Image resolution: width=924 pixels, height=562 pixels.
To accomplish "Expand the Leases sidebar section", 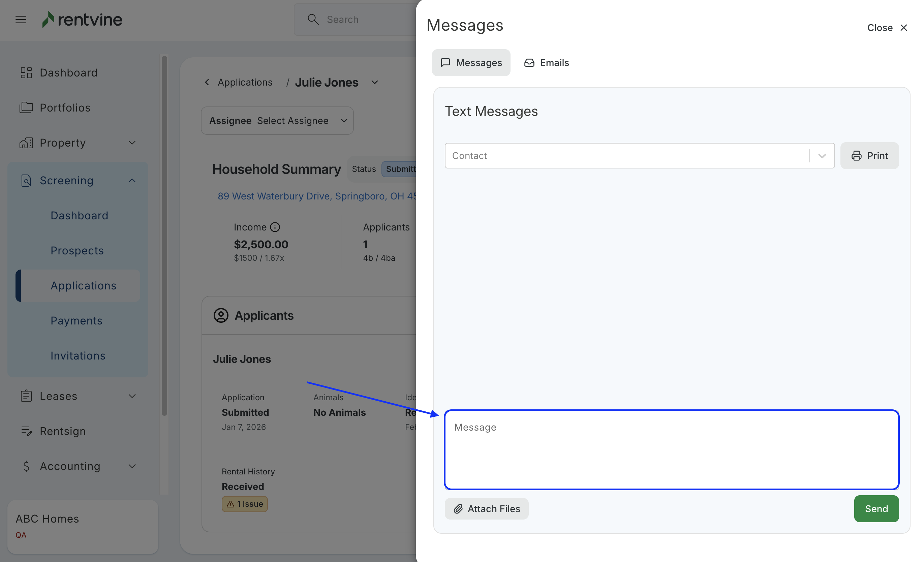I will pos(132,396).
